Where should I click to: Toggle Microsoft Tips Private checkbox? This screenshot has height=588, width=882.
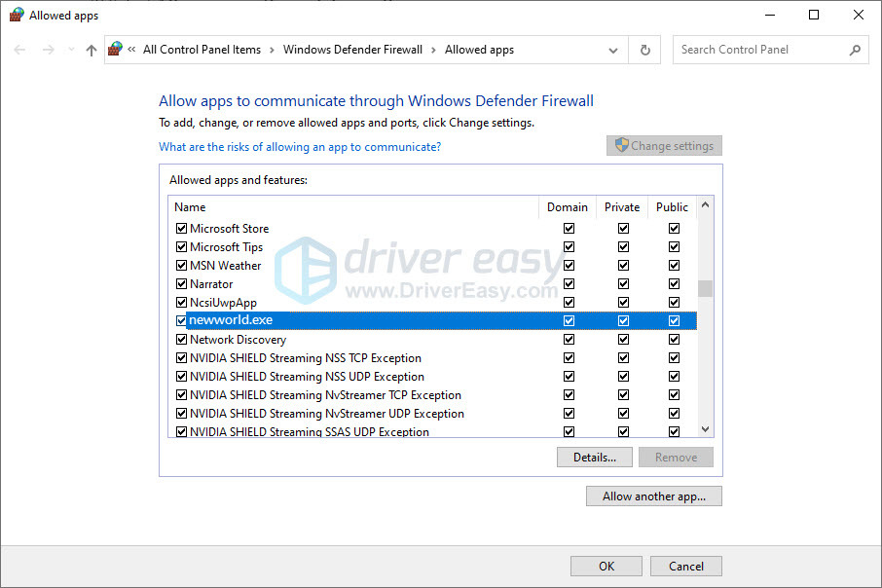[x=623, y=247]
